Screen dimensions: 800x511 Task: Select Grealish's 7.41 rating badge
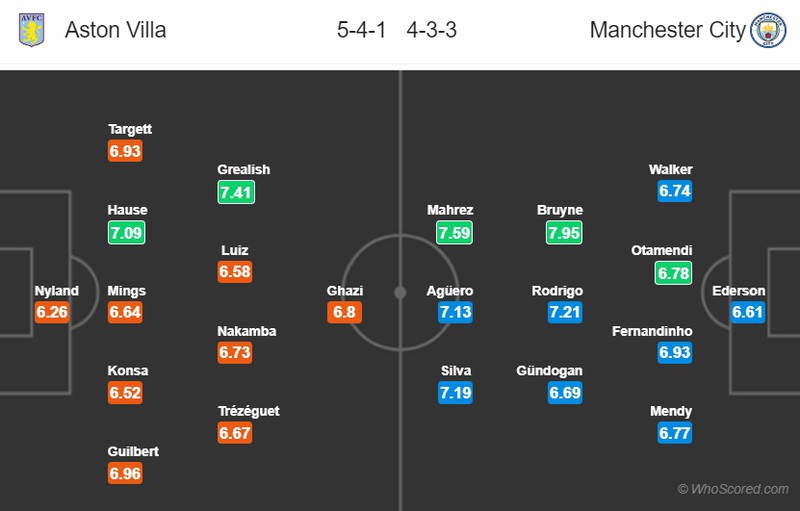[x=236, y=192]
